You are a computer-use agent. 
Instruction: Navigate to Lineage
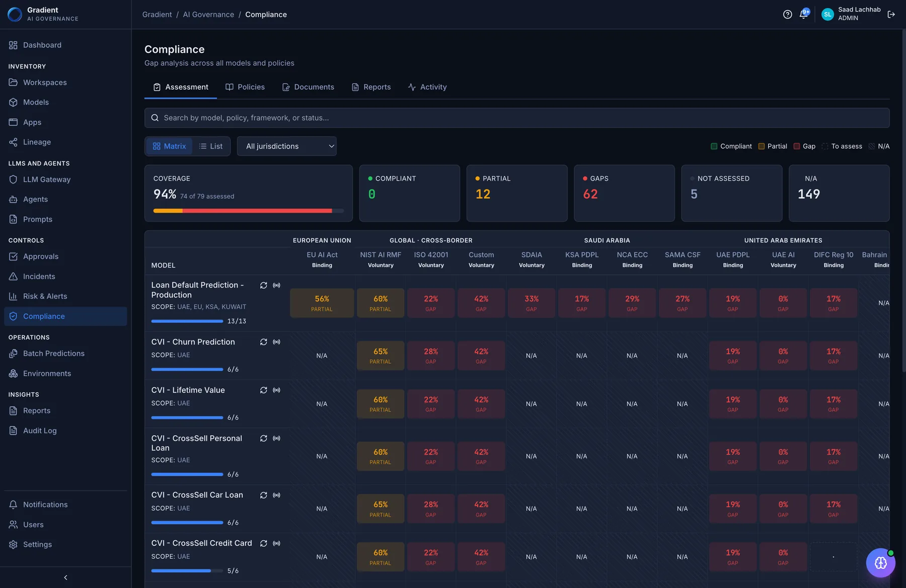pyautogui.click(x=65, y=142)
